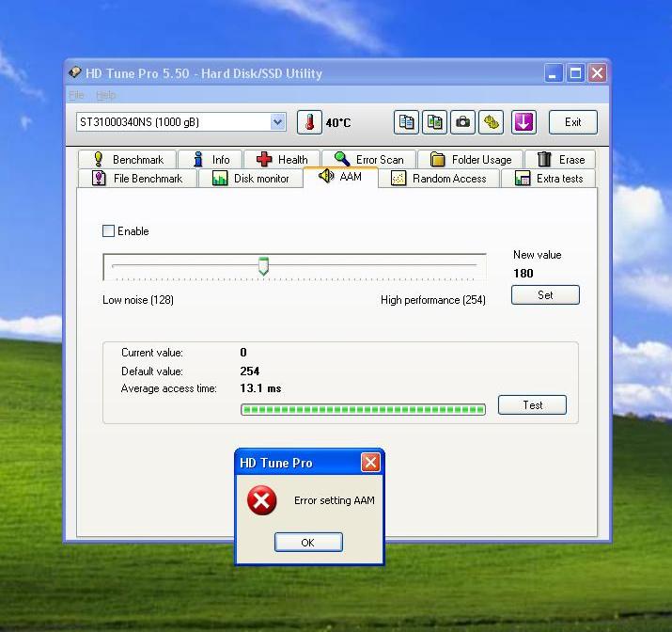Click the AAM slider thumb

pos(263,266)
